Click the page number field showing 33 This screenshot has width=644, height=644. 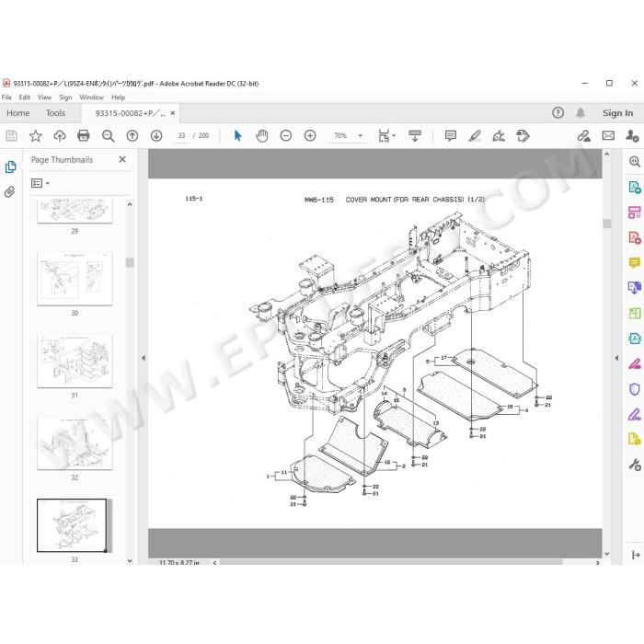coord(181,135)
